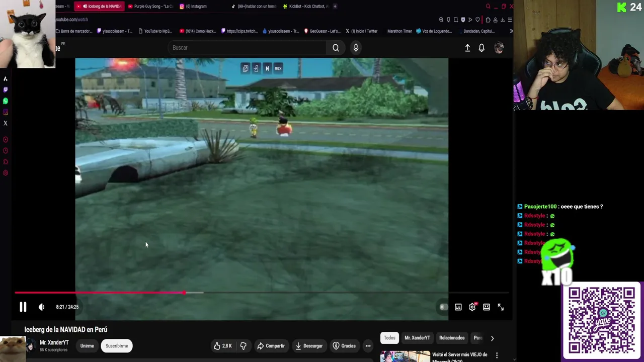This screenshot has height=362, width=644.
Task: Focus the Buscar search field
Action: [248, 48]
